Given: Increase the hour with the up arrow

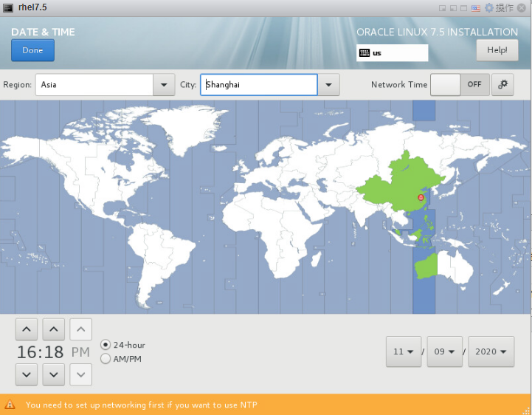Looking at the screenshot, I should [x=27, y=329].
